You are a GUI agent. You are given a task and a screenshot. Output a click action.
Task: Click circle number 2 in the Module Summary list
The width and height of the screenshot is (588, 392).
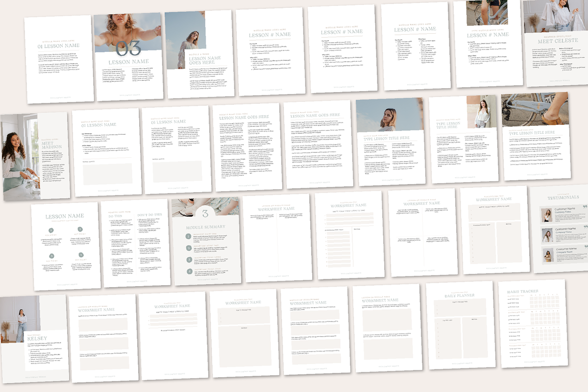click(189, 248)
